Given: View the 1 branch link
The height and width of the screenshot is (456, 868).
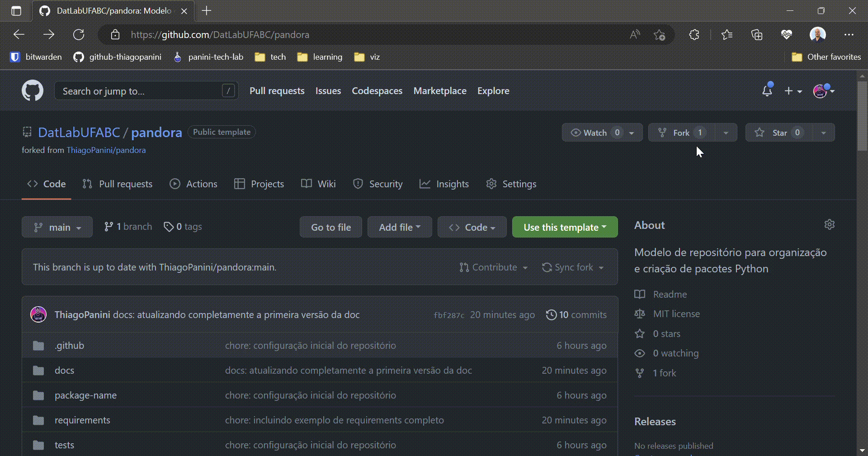Looking at the screenshot, I should (128, 227).
